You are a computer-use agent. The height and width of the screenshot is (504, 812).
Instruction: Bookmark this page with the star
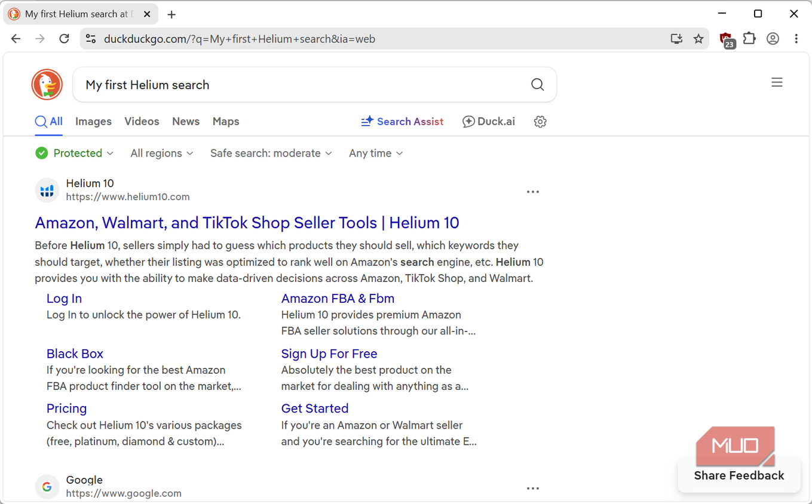(698, 39)
